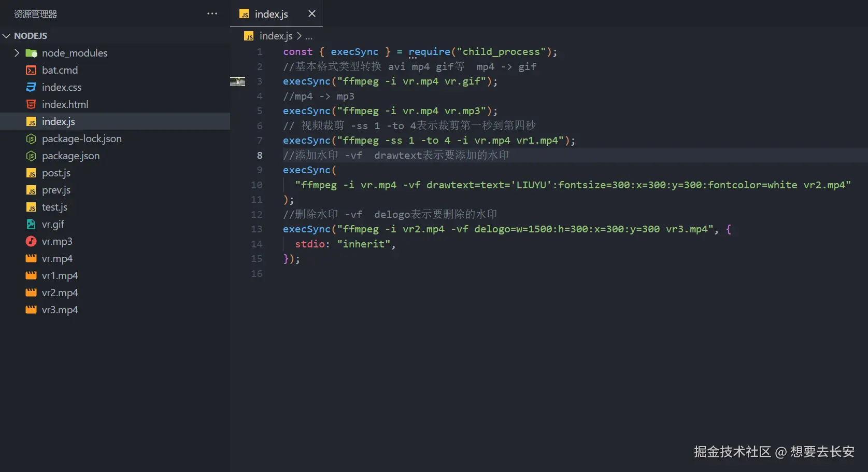Expand the node_modules folder chevron
The width and height of the screenshot is (868, 472).
pyautogui.click(x=17, y=53)
